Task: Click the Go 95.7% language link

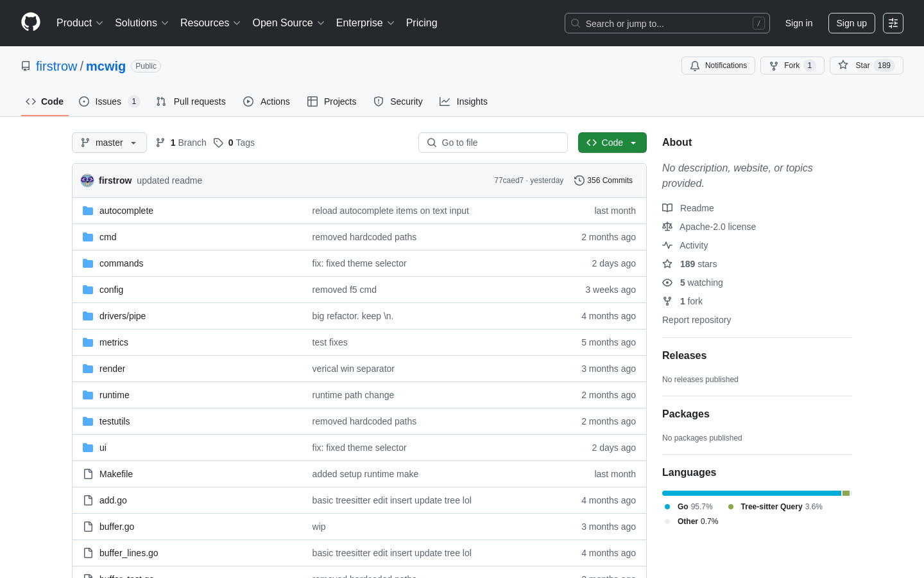Action: coord(689,507)
